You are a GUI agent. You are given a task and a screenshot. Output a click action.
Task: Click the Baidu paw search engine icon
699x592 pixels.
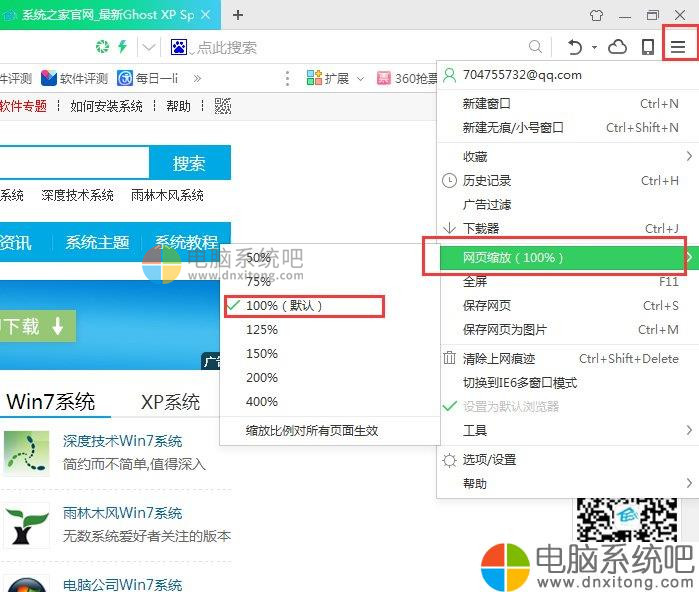click(x=179, y=46)
